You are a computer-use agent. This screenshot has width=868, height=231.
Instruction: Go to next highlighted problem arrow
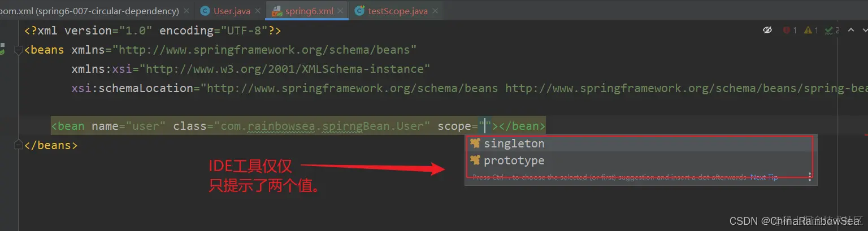pos(864,30)
